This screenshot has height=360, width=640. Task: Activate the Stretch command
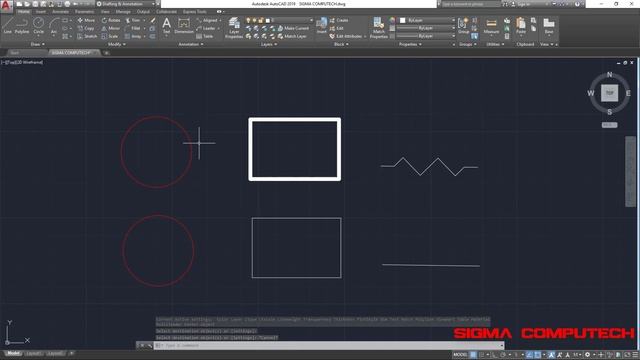click(87, 36)
